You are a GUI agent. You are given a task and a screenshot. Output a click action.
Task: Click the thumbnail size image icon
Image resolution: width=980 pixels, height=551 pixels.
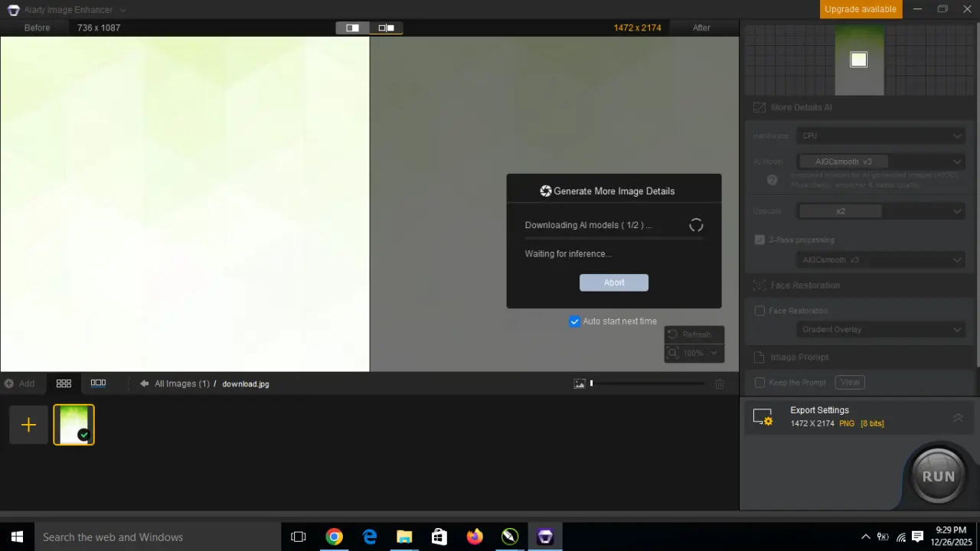[x=580, y=383]
